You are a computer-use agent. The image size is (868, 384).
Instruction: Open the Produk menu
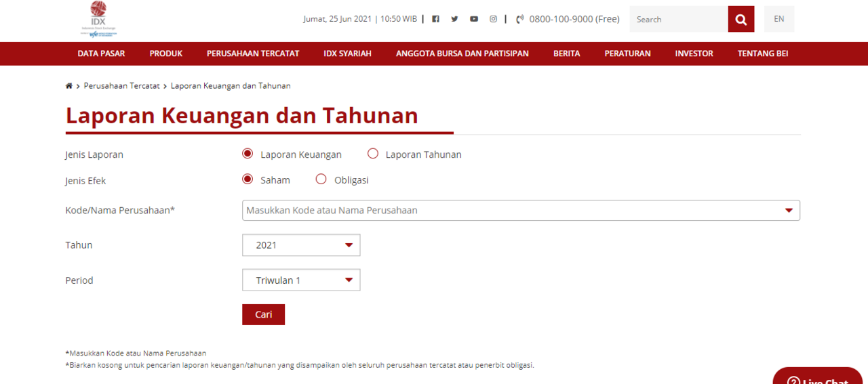166,54
